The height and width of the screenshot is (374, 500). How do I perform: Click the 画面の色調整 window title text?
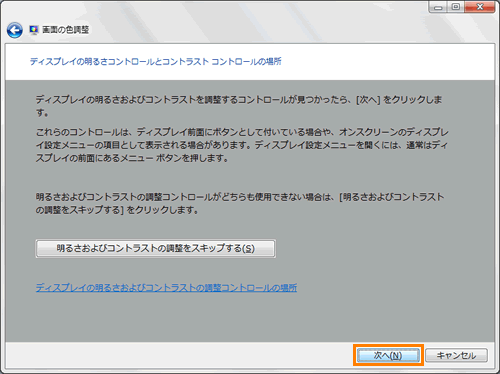(x=66, y=30)
